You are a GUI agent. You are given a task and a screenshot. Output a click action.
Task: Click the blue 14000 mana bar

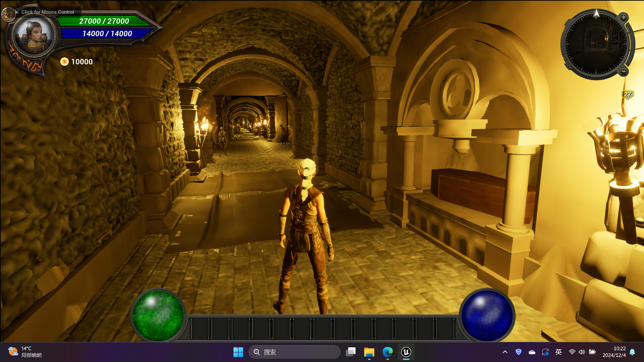click(107, 34)
